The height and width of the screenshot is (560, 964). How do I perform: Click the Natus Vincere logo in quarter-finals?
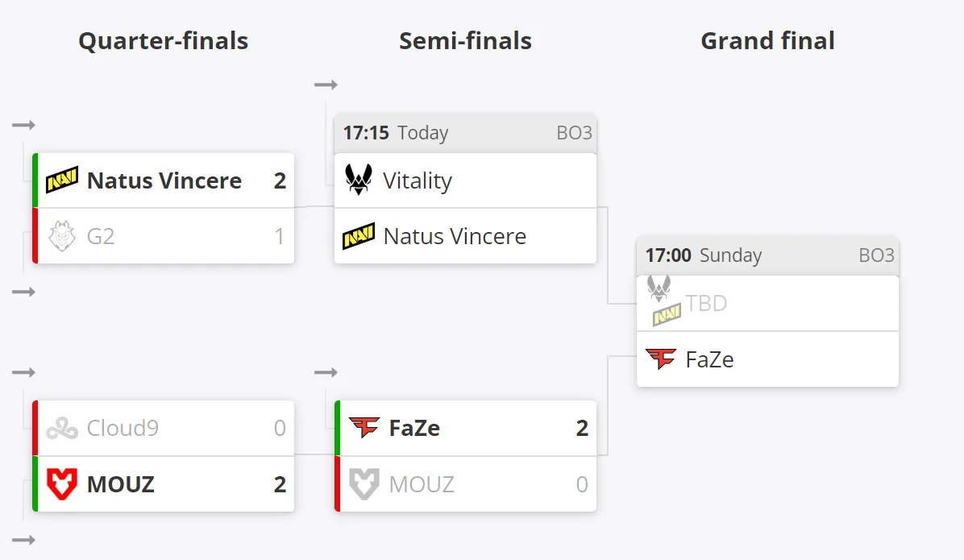(x=62, y=180)
